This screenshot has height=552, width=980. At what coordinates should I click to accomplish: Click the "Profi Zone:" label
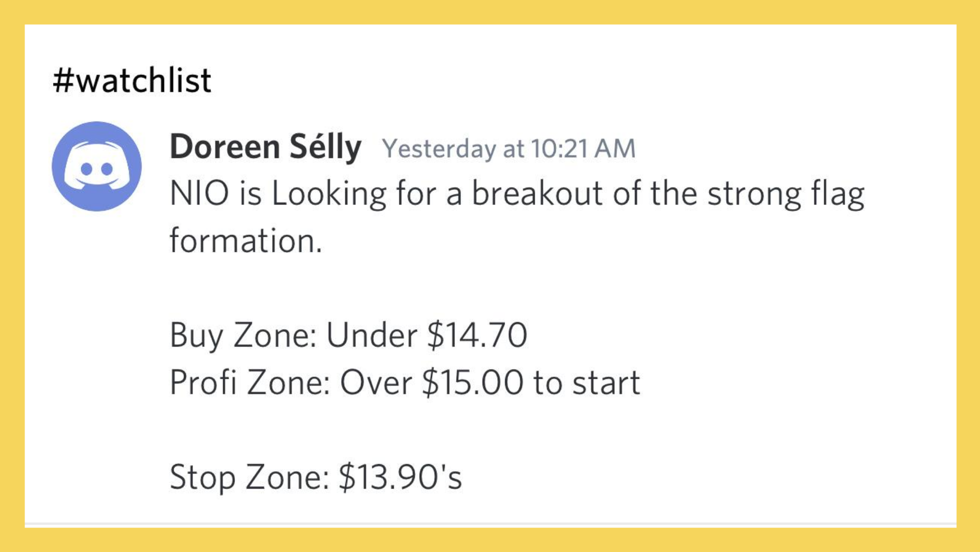tap(250, 383)
